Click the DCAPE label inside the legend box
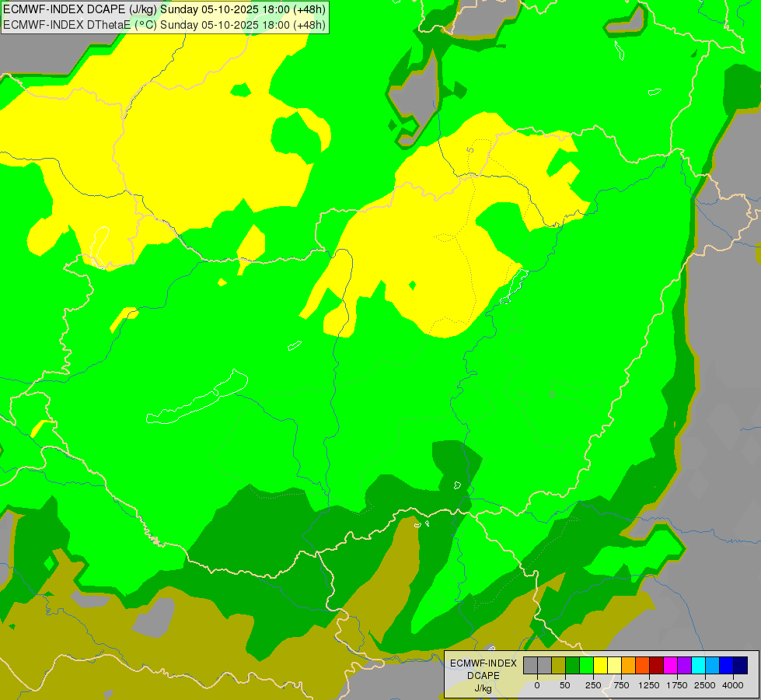Viewport: 761px width, 700px height. tap(483, 676)
